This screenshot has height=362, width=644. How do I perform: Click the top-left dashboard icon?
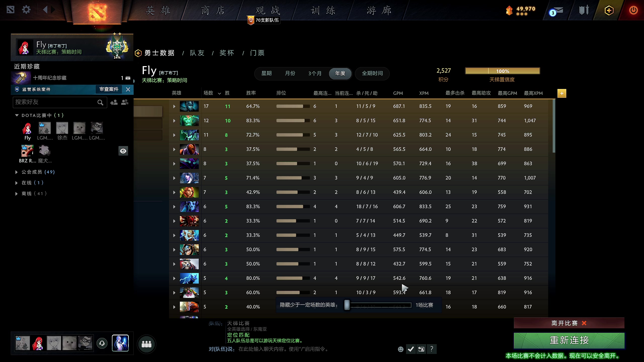(11, 10)
